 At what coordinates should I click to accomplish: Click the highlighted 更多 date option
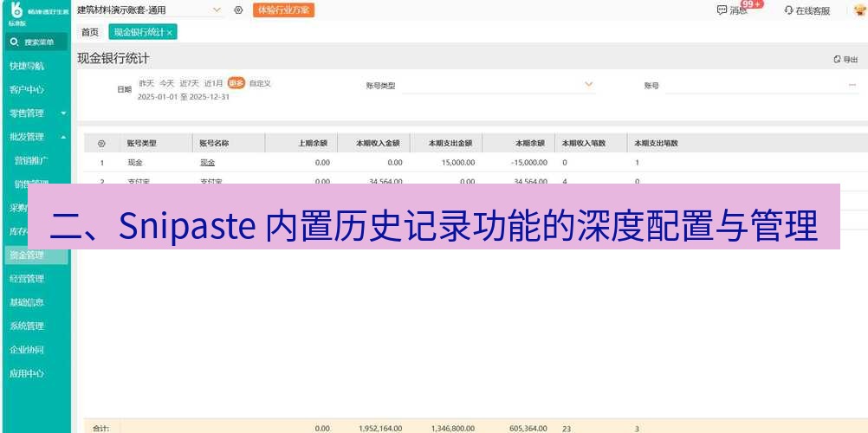coord(236,84)
